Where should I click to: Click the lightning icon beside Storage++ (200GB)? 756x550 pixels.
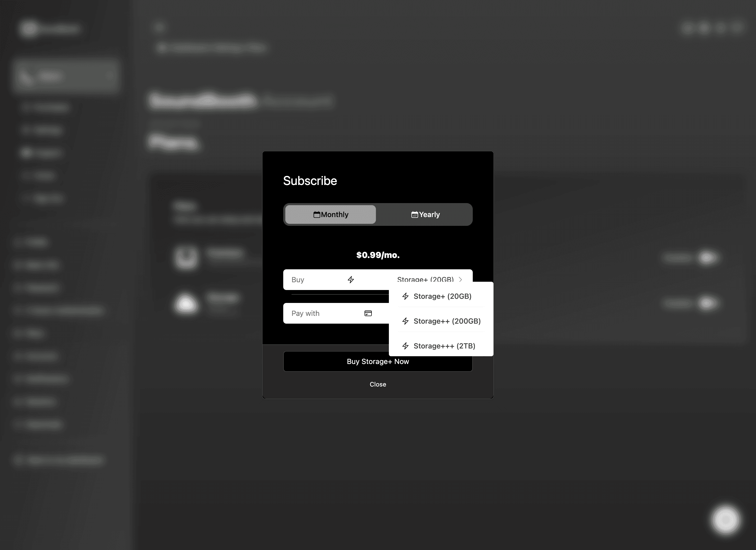pyautogui.click(x=405, y=321)
